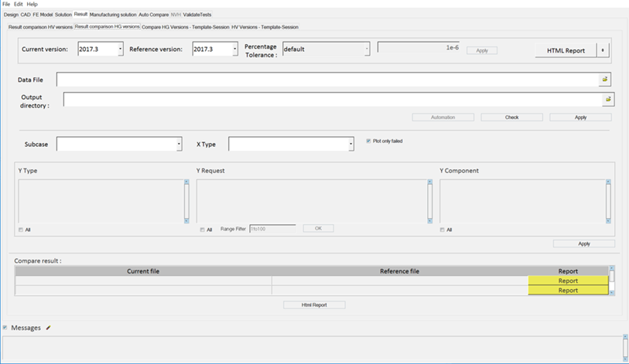Click Output directory folder browse icon
This screenshot has height=364, width=629.
pyautogui.click(x=608, y=100)
